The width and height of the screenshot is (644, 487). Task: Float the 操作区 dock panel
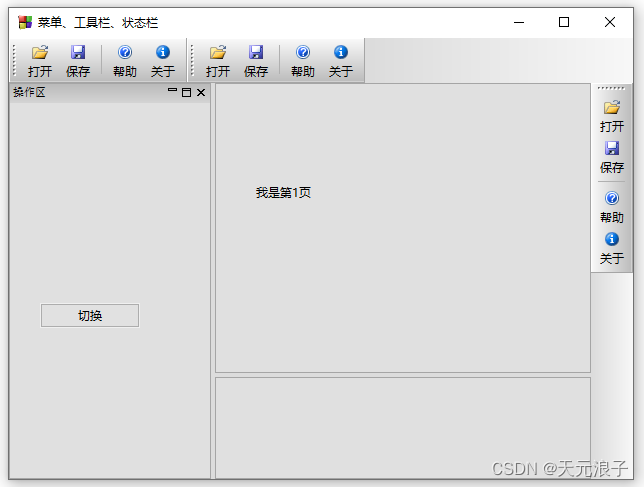pos(186,93)
